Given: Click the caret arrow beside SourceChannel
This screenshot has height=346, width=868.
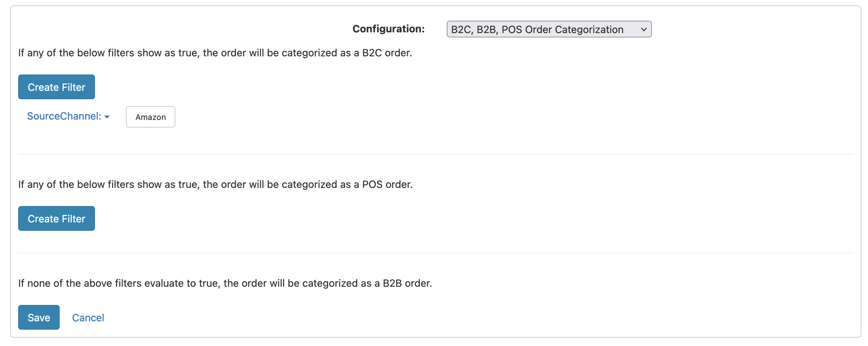Looking at the screenshot, I should pyautogui.click(x=107, y=117).
